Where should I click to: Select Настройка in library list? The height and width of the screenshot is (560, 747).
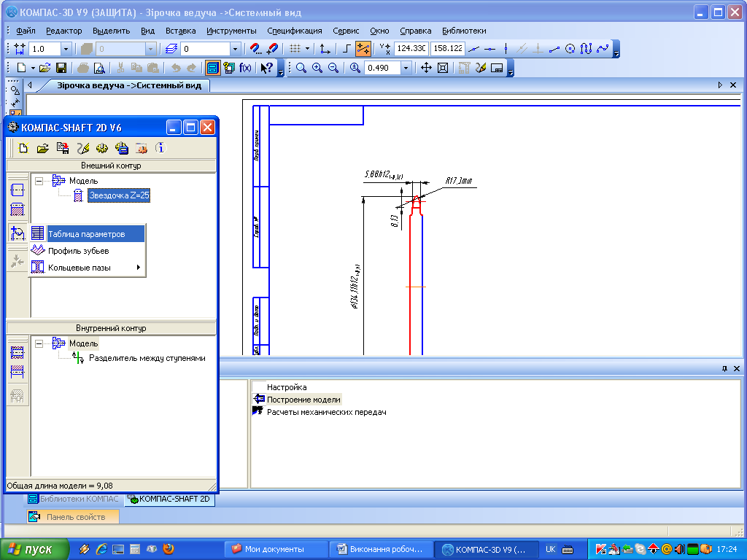287,387
